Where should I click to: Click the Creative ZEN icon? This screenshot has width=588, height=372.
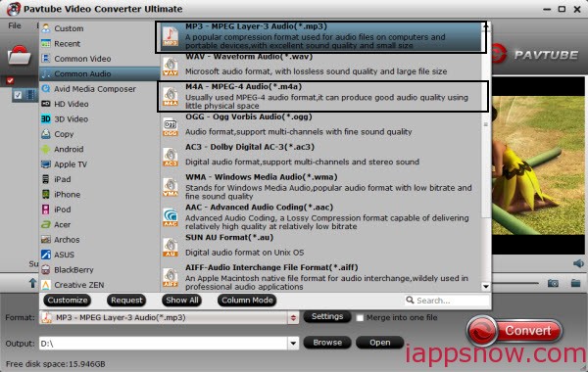click(x=46, y=285)
